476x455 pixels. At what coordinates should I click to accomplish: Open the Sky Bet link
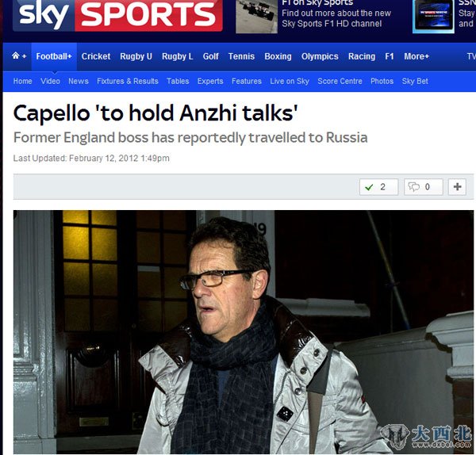click(415, 82)
